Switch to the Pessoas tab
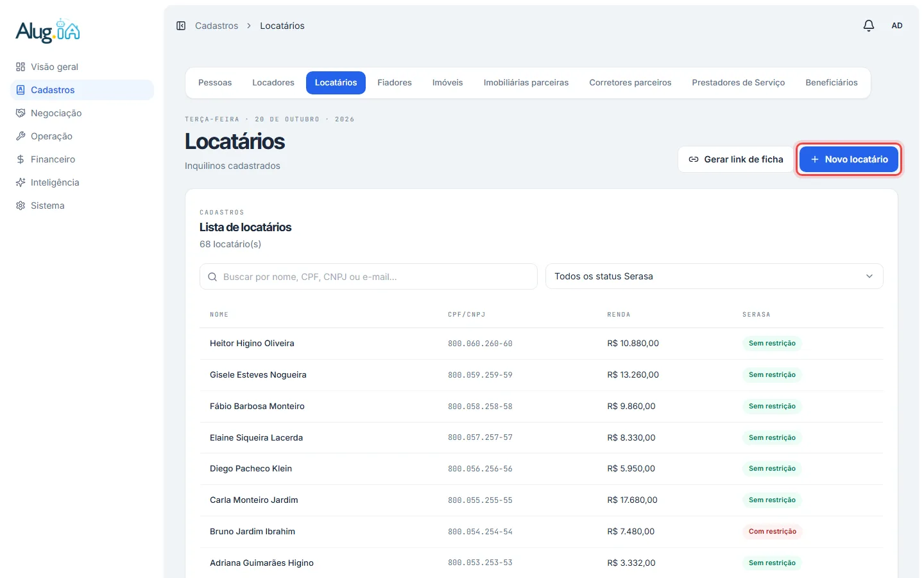This screenshot has height=578, width=924. [x=215, y=83]
